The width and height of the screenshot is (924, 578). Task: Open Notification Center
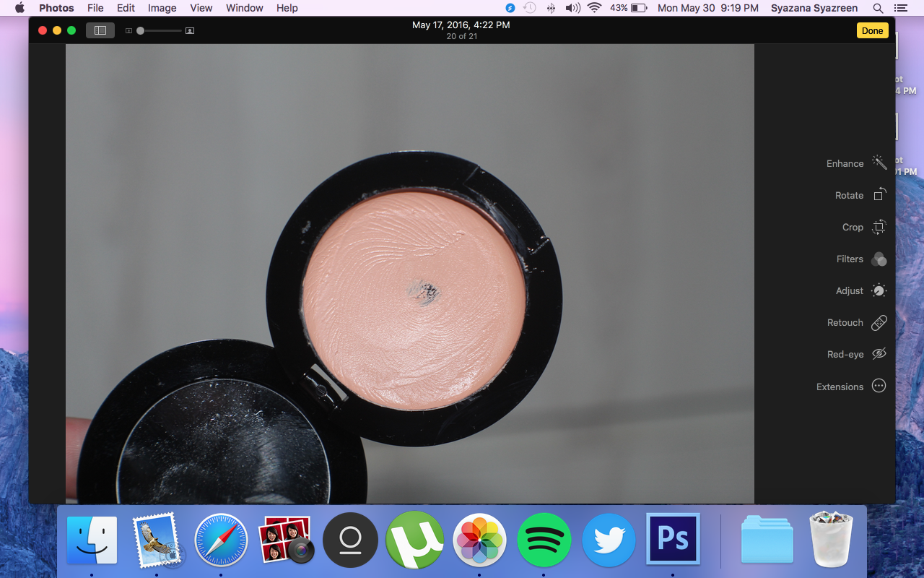click(x=900, y=8)
